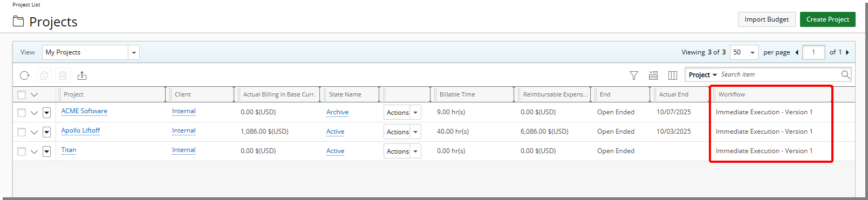Open the Titan project link
Image resolution: width=868 pixels, height=200 pixels.
pos(69,150)
